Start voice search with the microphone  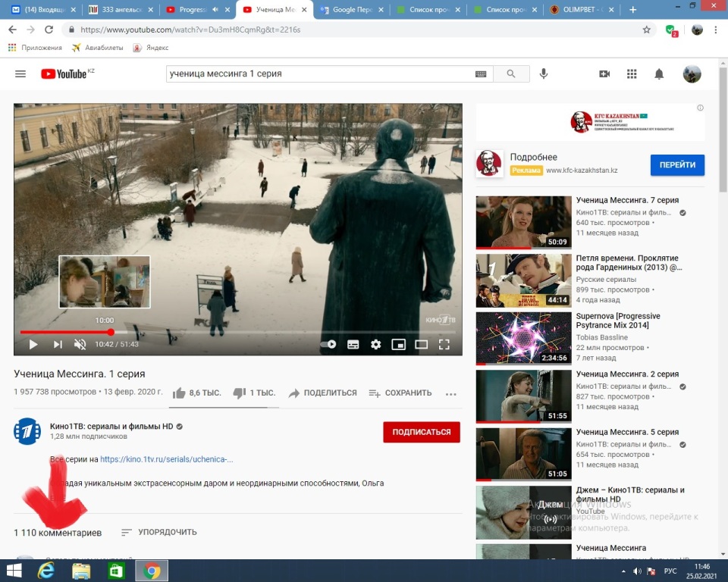pyautogui.click(x=544, y=74)
